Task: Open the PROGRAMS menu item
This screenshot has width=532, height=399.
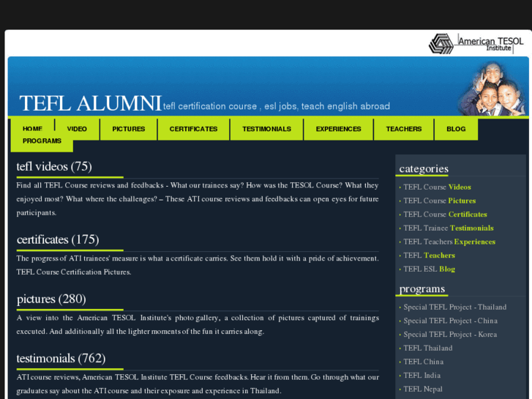Action: (x=42, y=141)
